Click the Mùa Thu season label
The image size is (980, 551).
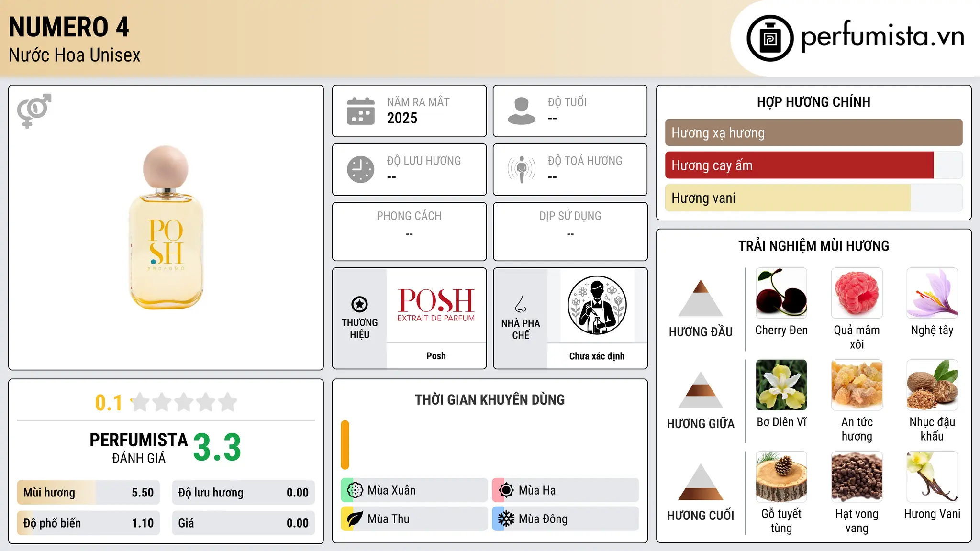(389, 519)
